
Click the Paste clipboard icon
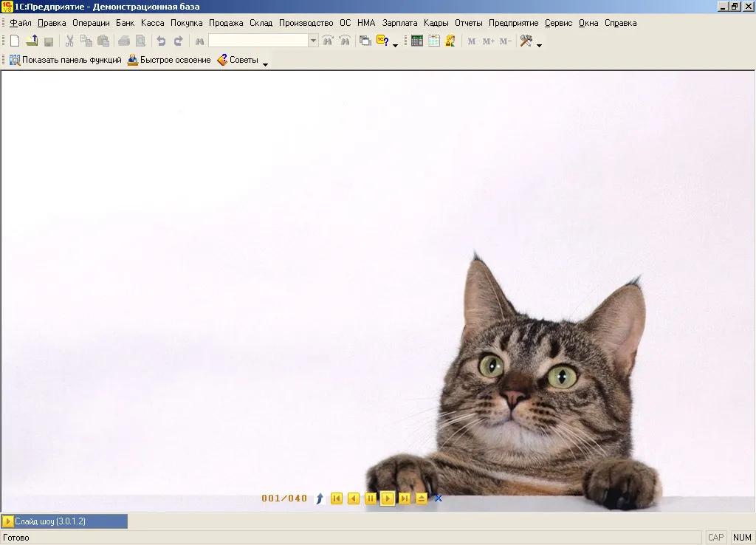coord(103,41)
